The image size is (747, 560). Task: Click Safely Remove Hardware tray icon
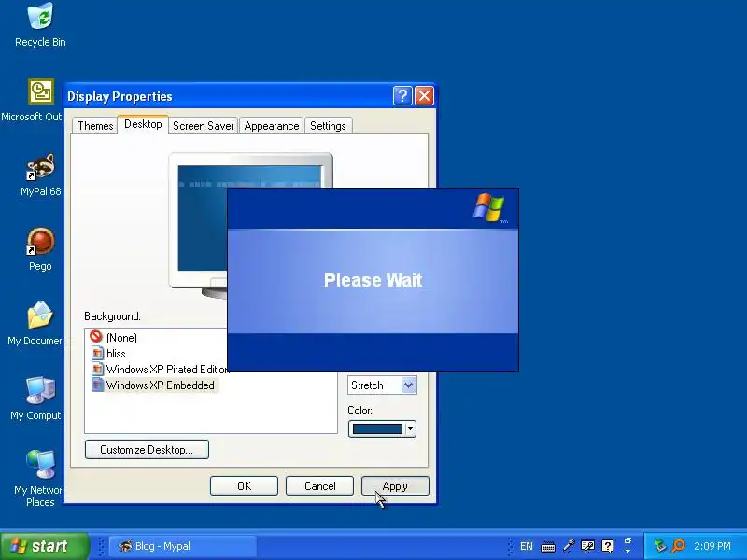[x=660, y=546]
